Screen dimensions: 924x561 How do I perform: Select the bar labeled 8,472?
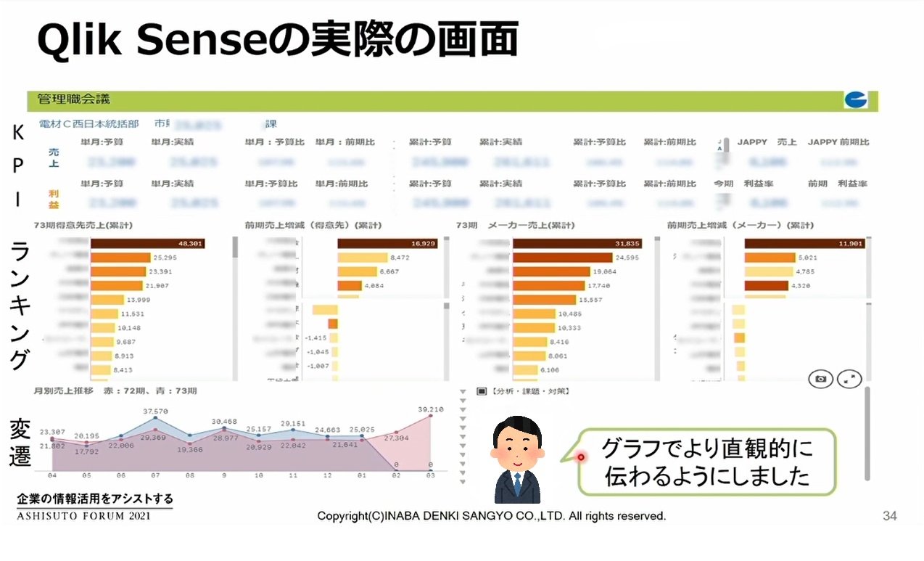point(363,257)
